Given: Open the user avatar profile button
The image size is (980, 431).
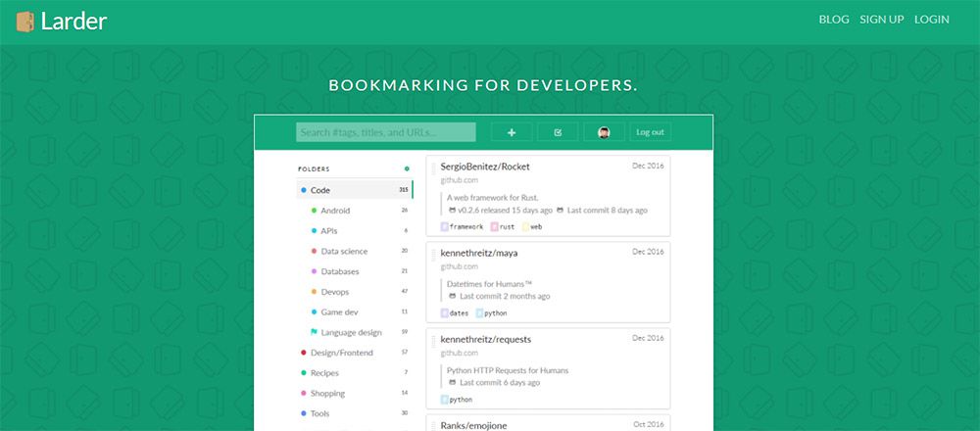Looking at the screenshot, I should click(x=604, y=132).
